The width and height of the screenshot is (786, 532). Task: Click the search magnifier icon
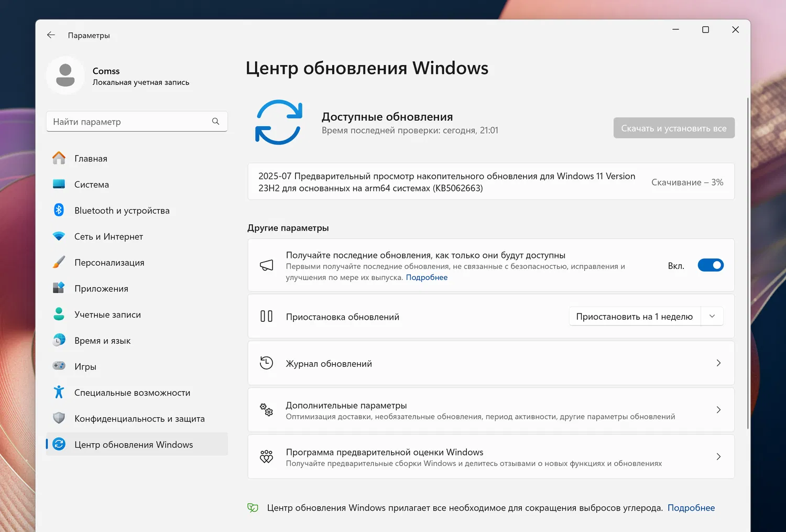pos(215,122)
